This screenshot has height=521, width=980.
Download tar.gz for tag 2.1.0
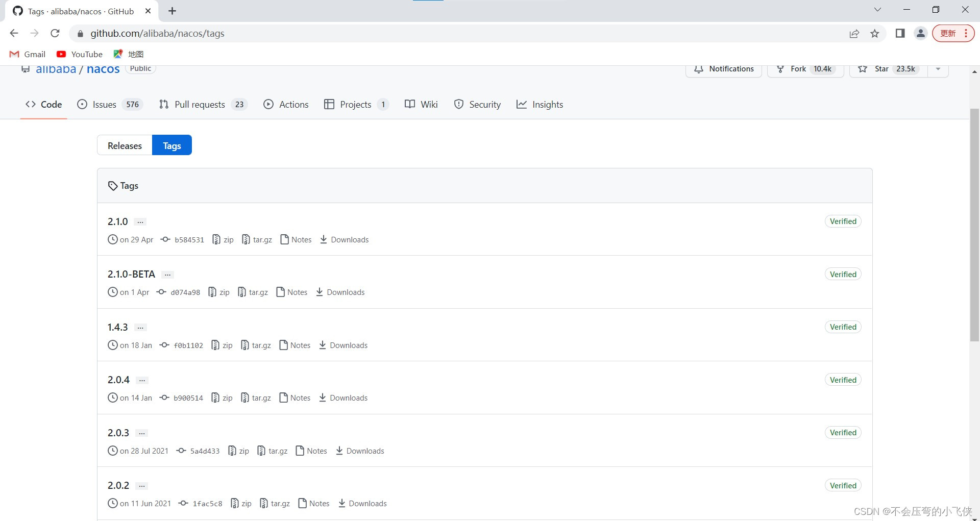coord(257,240)
